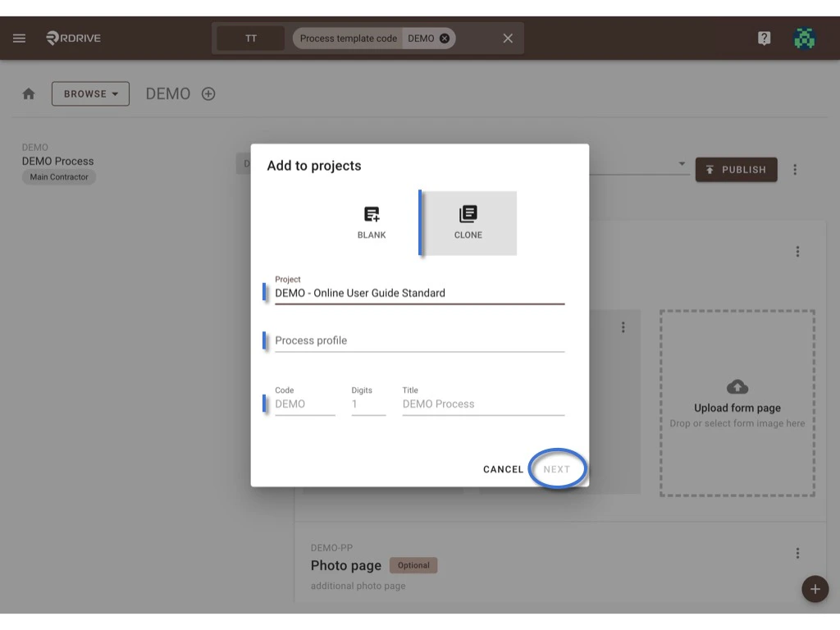The height and width of the screenshot is (630, 840).
Task: Open the options menu on the Photo page card
Action: (x=797, y=552)
